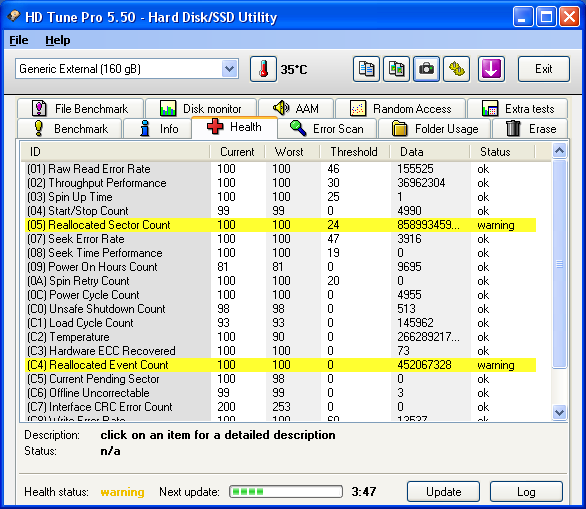Click the Update button
This screenshot has height=509, width=586.
pyautogui.click(x=443, y=492)
